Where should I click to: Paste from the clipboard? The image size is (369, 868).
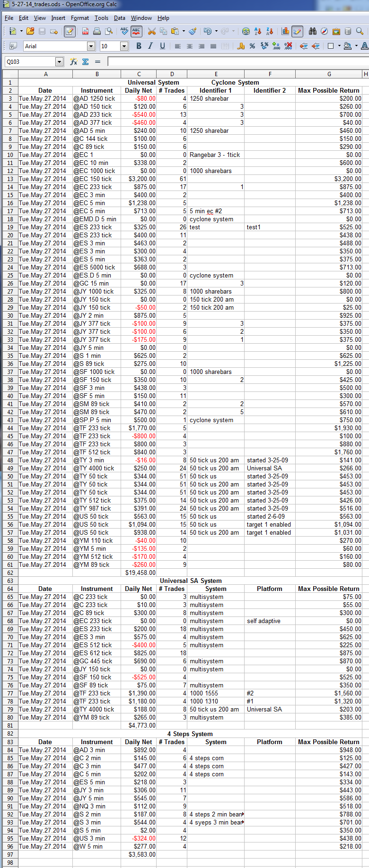175,31
